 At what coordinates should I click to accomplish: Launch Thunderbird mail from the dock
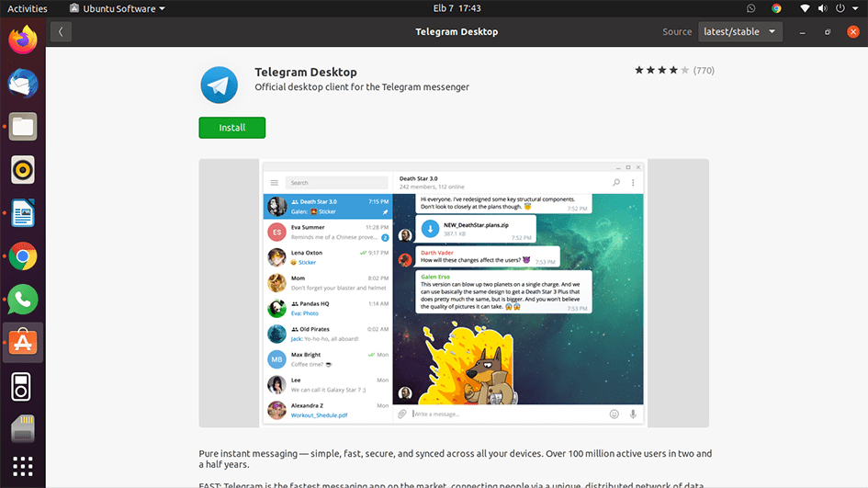click(x=23, y=83)
